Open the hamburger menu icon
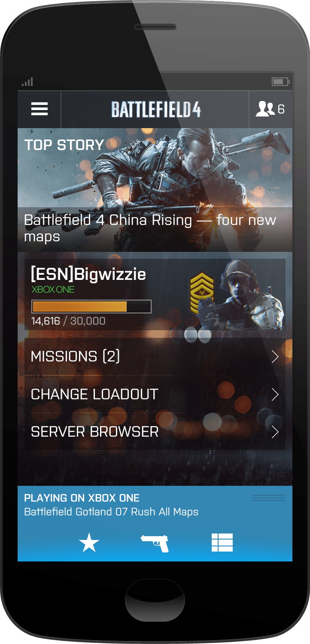Viewport: 310px width, 644px height. (40, 109)
